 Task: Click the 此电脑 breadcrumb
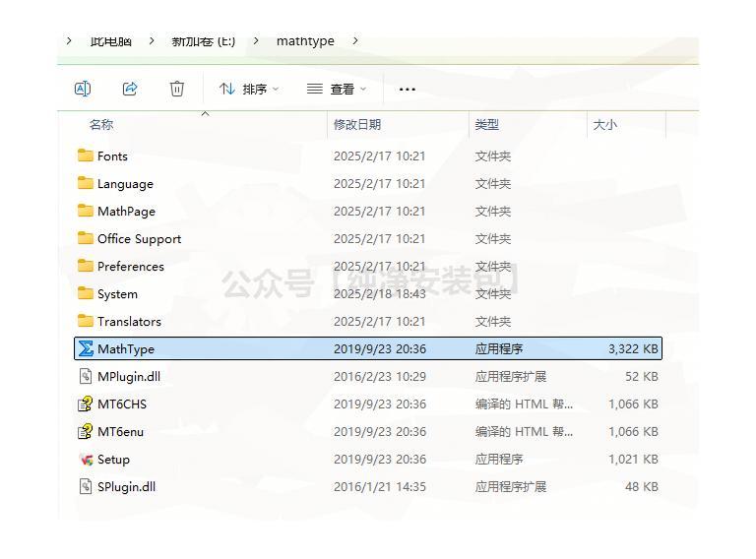pos(111,41)
